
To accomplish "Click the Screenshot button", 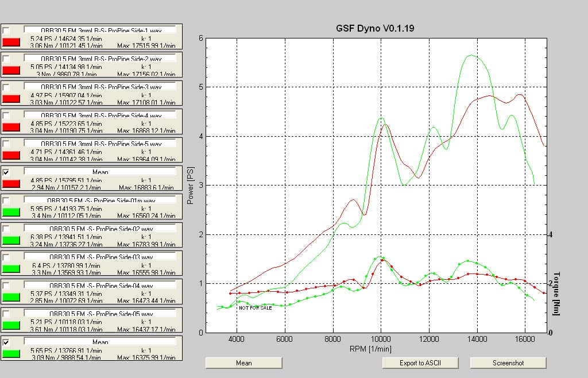I will coord(508,363).
